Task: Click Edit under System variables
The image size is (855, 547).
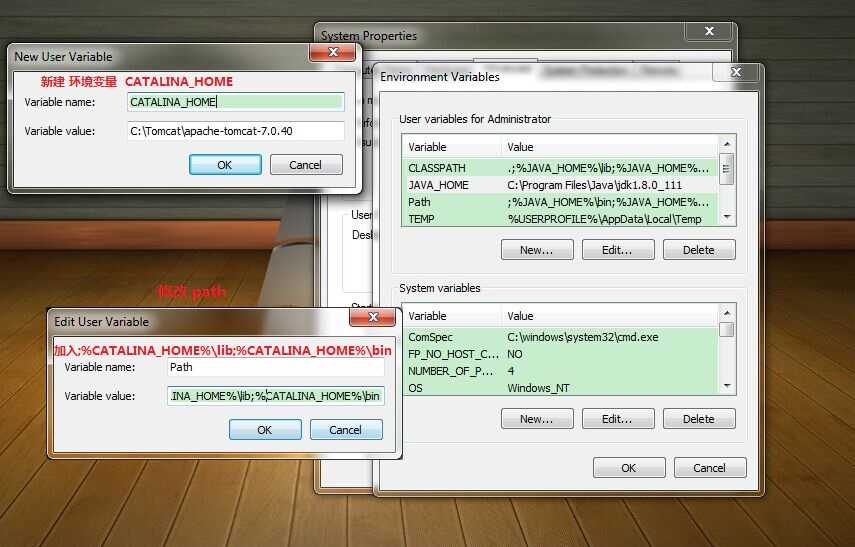Action: point(618,419)
